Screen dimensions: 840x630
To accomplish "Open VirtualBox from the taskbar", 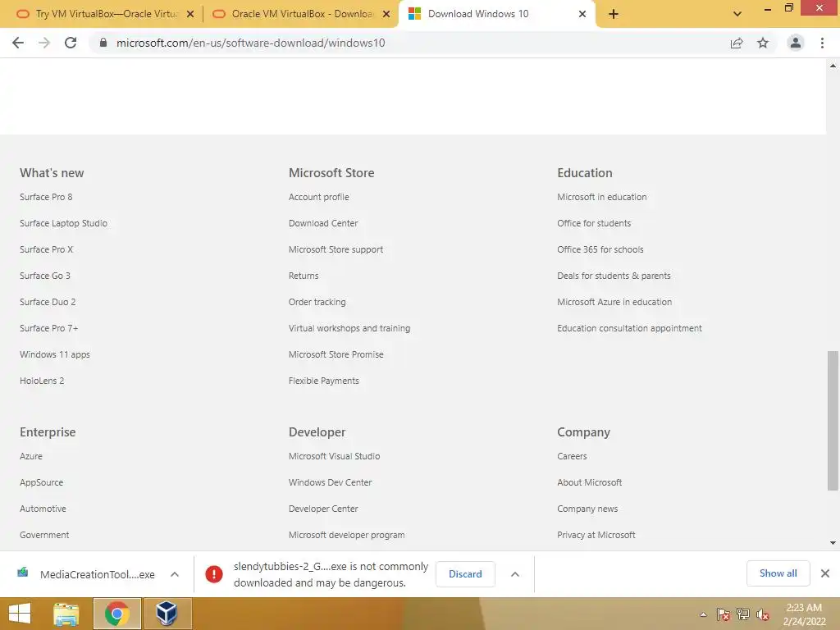I will [167, 614].
